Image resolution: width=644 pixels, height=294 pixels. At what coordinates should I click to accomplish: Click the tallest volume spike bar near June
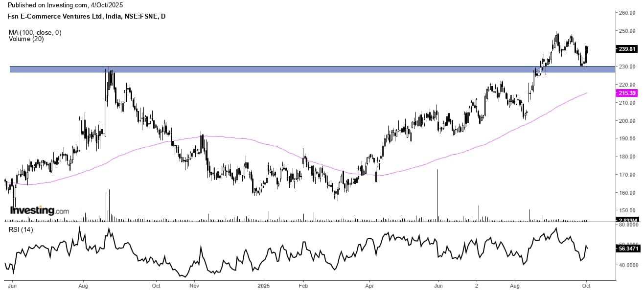pos(437,196)
